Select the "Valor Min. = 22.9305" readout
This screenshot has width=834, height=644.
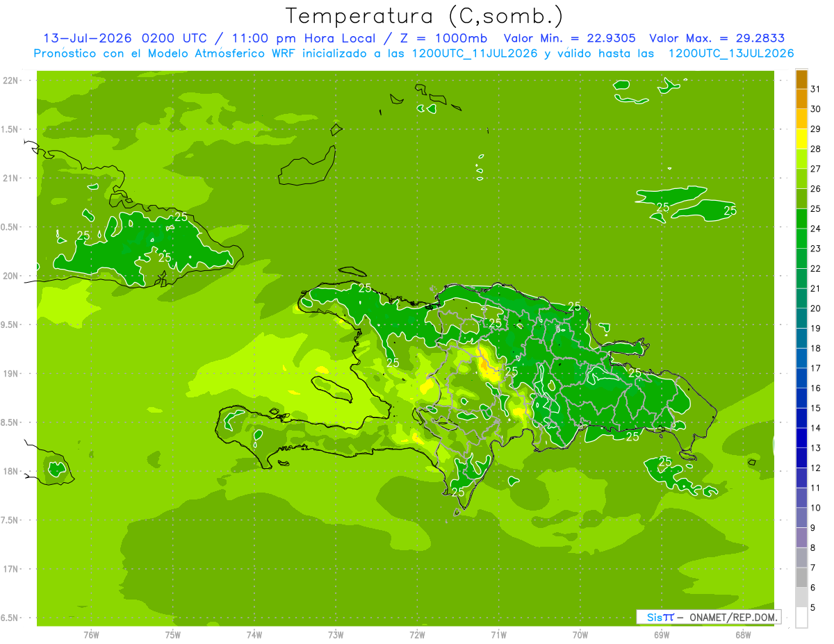[x=569, y=38]
